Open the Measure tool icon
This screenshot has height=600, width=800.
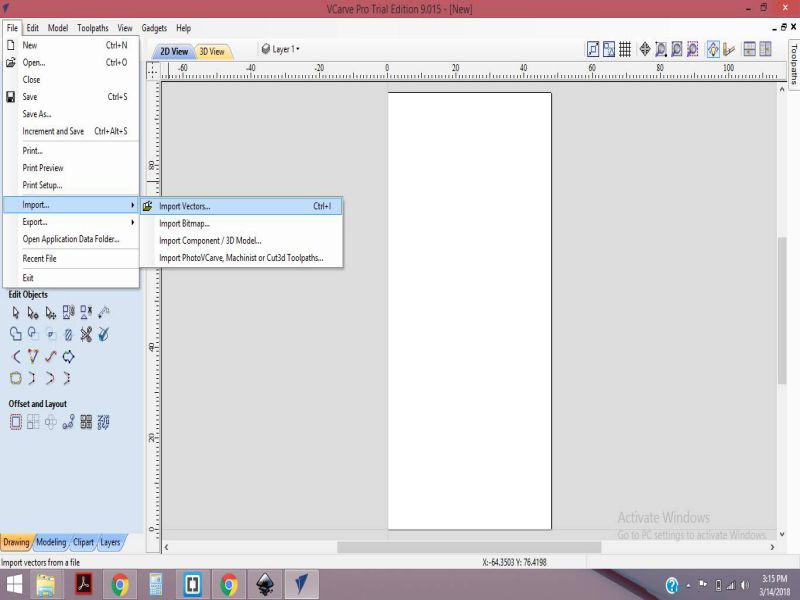pos(104,312)
